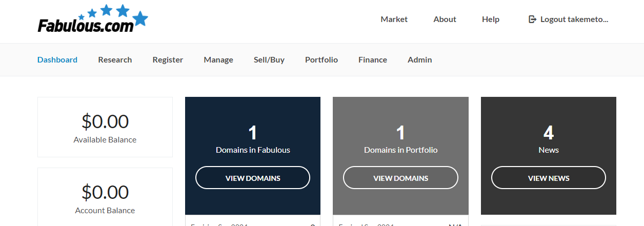The image size is (644, 226).
Task: Click the Account Balance label
Action: coord(105,210)
